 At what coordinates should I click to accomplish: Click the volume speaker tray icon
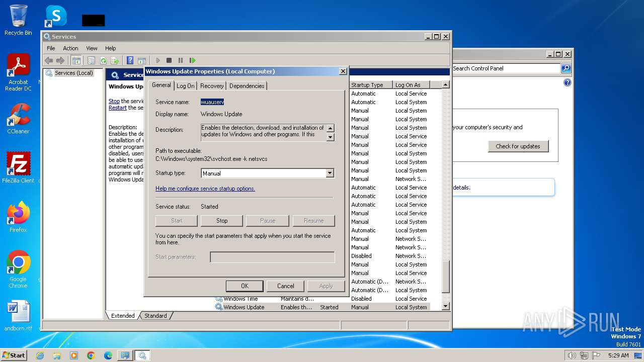(572, 355)
